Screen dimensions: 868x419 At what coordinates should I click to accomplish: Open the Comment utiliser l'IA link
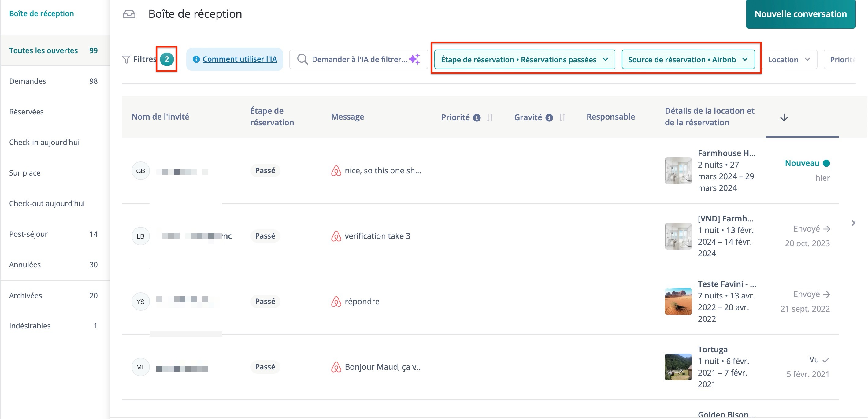pos(239,59)
